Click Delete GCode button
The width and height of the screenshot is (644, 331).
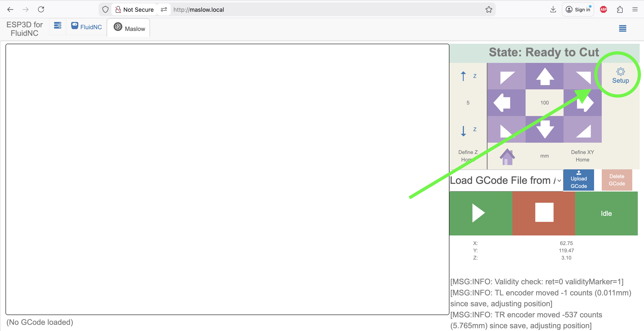click(x=616, y=180)
